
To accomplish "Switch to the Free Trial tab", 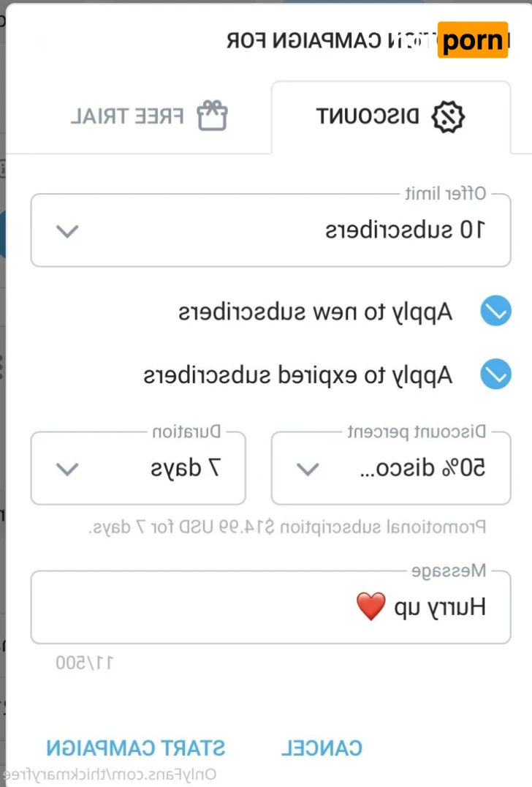I will [149, 117].
